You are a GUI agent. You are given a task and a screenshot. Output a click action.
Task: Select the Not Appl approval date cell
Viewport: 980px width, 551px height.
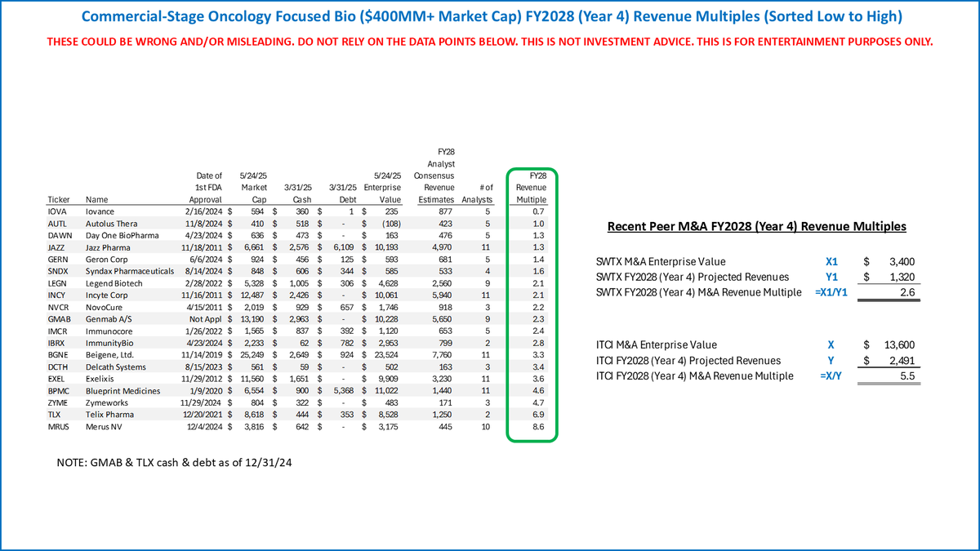205,318
